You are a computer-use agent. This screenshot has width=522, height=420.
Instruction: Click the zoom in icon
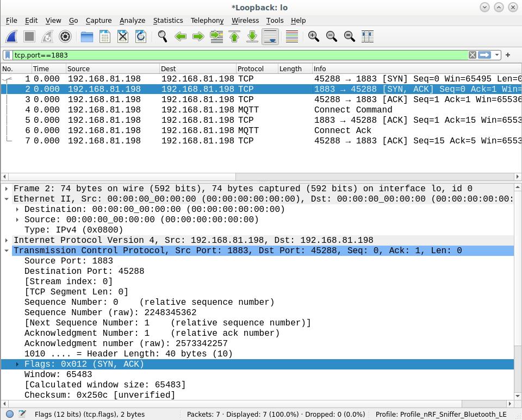pos(313,36)
